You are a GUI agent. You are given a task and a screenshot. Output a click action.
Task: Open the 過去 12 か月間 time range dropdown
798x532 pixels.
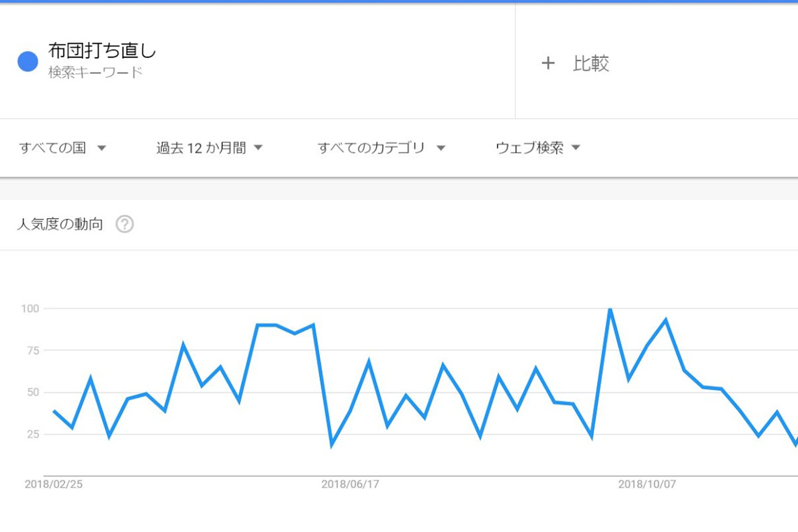coord(210,148)
